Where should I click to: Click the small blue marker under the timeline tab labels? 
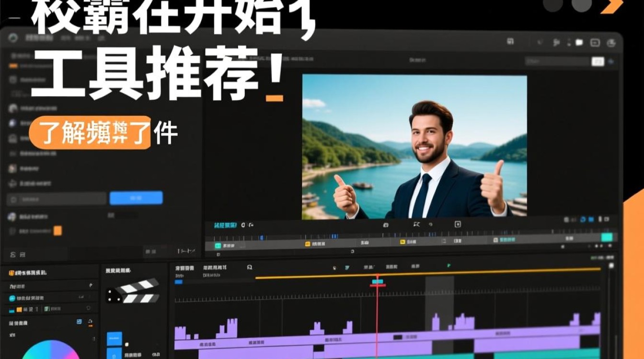(178, 282)
